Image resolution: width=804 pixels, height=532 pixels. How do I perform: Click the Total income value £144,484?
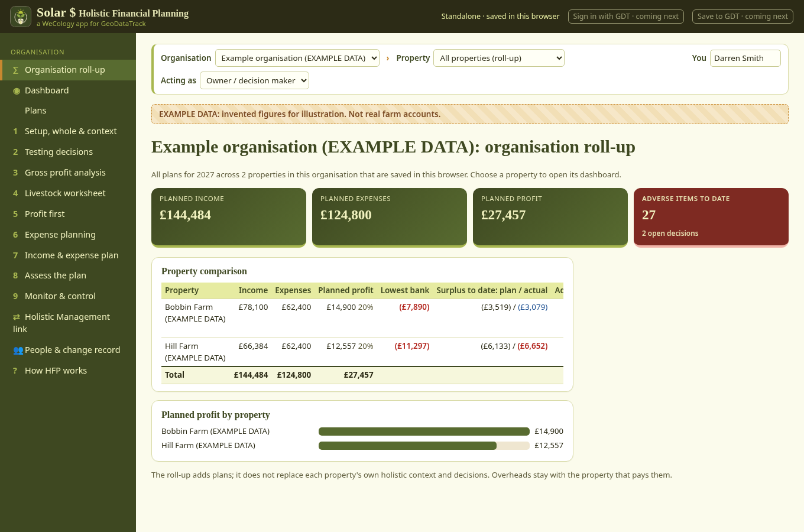(x=251, y=375)
